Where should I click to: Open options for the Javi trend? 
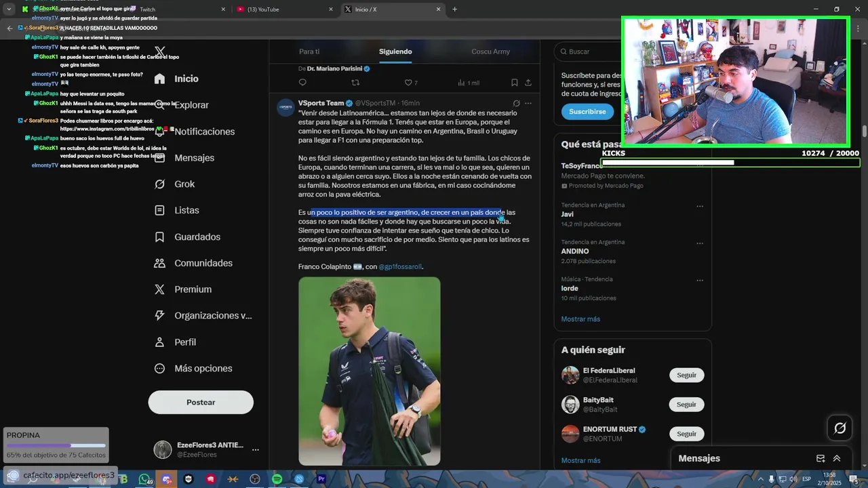click(x=700, y=206)
